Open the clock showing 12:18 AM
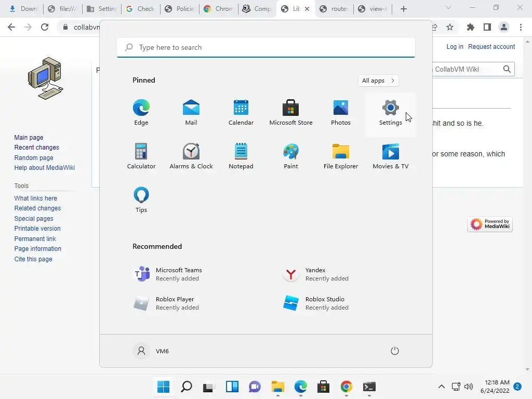 495,387
